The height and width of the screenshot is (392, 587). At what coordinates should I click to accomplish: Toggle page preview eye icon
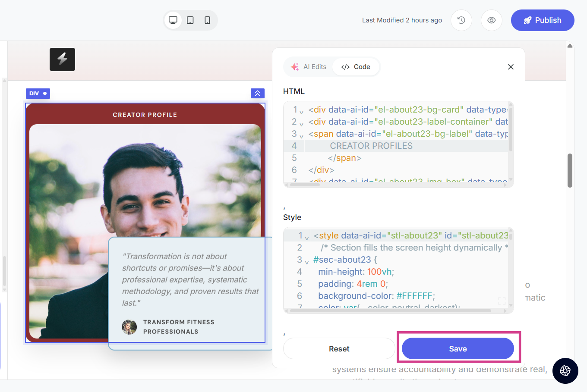pyautogui.click(x=491, y=20)
